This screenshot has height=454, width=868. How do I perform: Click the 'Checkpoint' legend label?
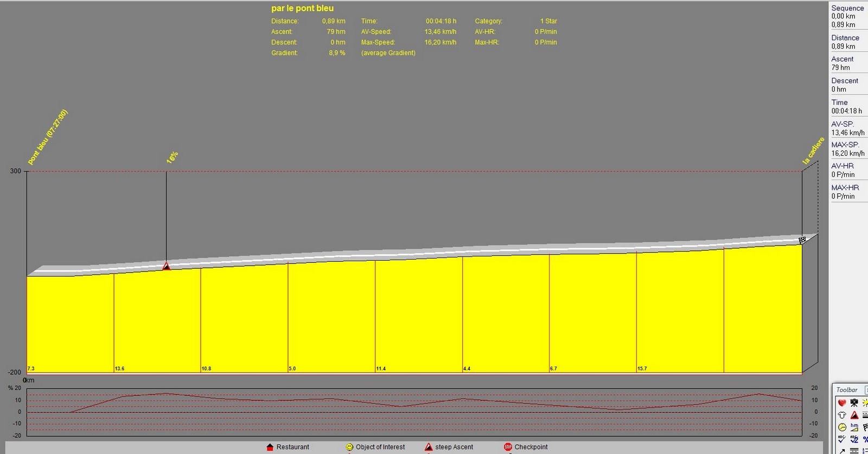coord(531,447)
